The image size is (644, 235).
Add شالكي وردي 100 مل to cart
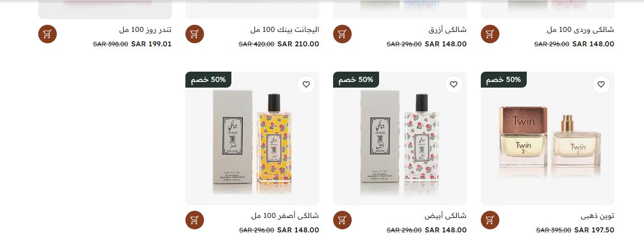pyautogui.click(x=490, y=34)
